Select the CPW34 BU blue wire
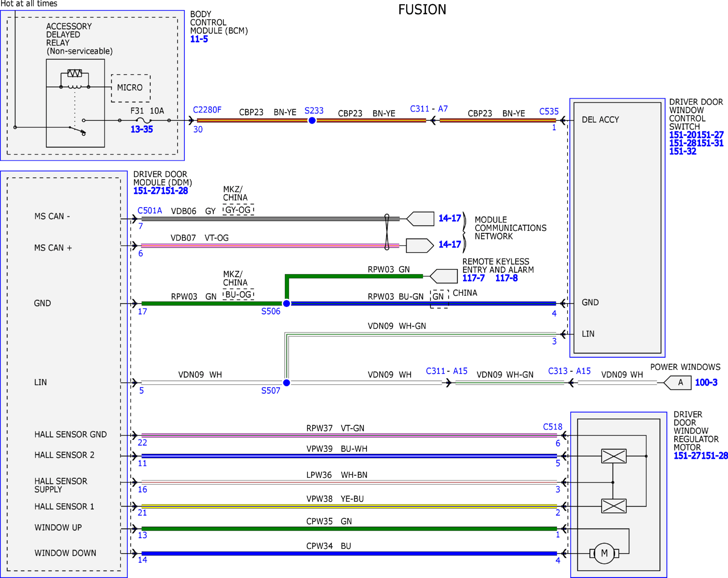This screenshot has height=578, width=728. pos(349,554)
